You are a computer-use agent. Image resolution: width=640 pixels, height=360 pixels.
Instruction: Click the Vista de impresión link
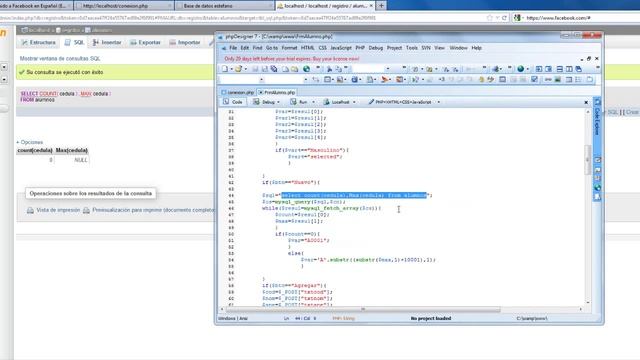click(x=58, y=210)
